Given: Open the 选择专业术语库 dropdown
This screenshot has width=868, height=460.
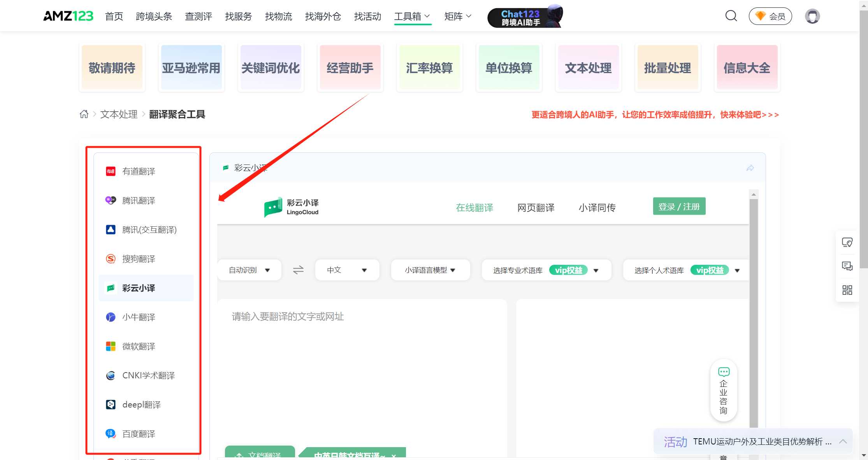Looking at the screenshot, I should (546, 270).
